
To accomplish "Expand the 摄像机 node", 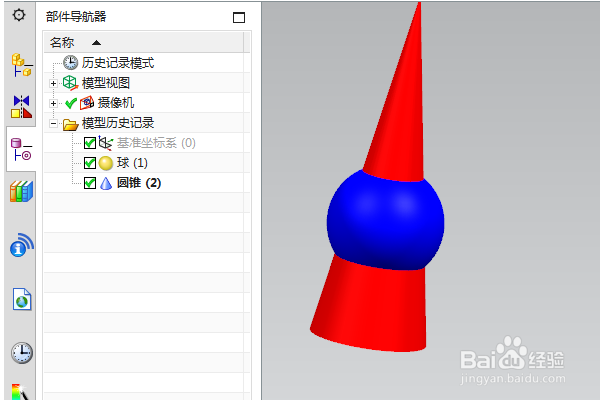I will (x=54, y=103).
